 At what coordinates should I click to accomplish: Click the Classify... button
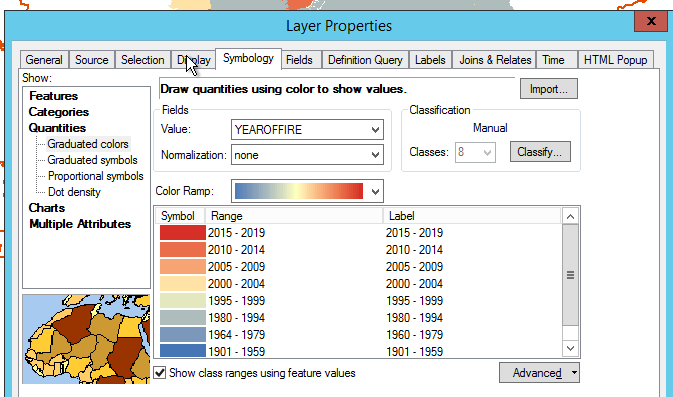[x=540, y=152]
